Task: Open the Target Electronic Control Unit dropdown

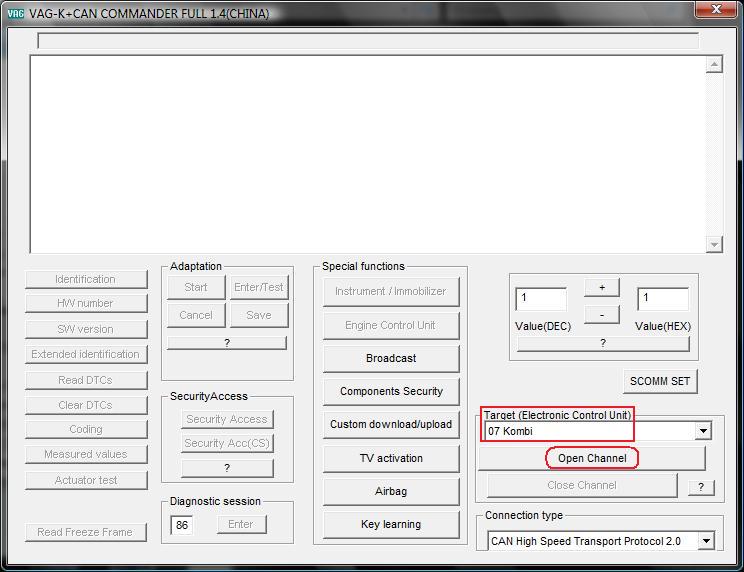Action: click(x=703, y=431)
